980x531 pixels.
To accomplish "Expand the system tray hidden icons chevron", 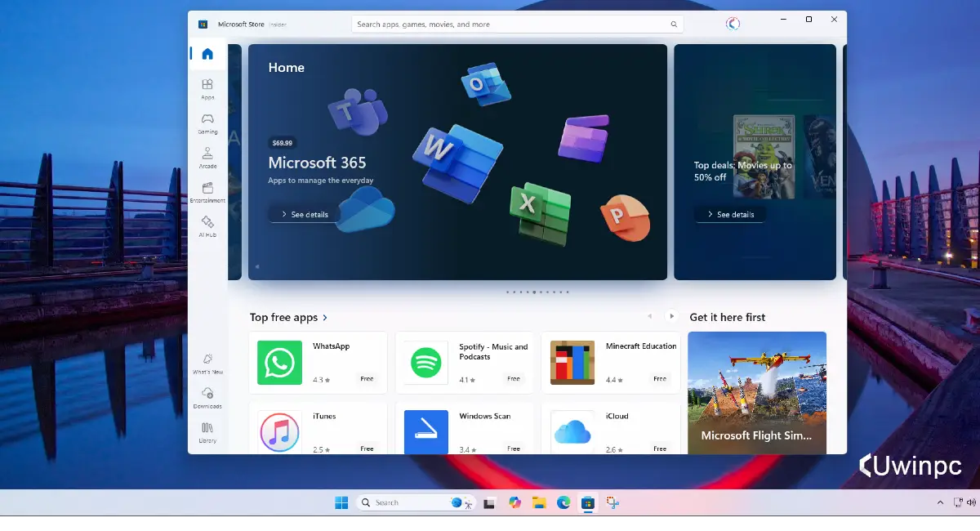I will coord(941,503).
